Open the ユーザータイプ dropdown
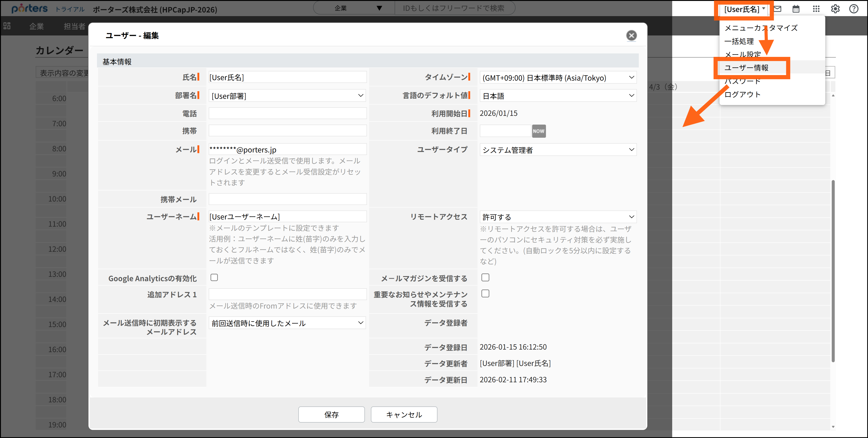This screenshot has height=438, width=868. click(558, 150)
